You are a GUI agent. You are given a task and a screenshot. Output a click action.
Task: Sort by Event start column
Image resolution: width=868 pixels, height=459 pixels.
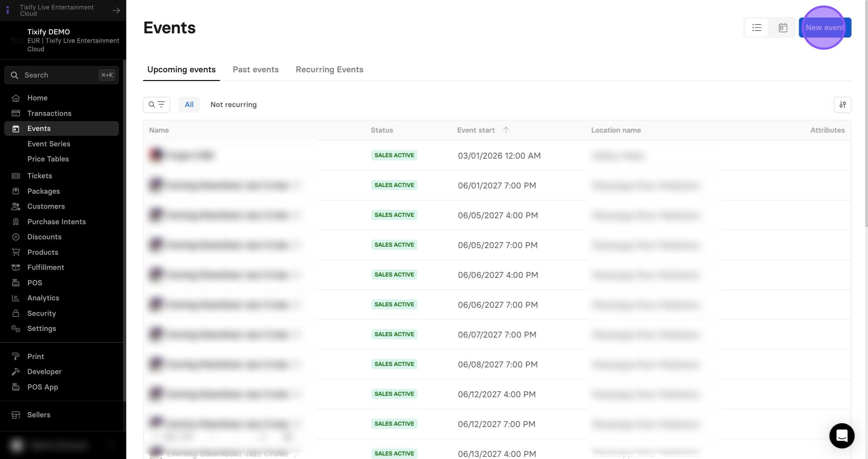point(483,130)
